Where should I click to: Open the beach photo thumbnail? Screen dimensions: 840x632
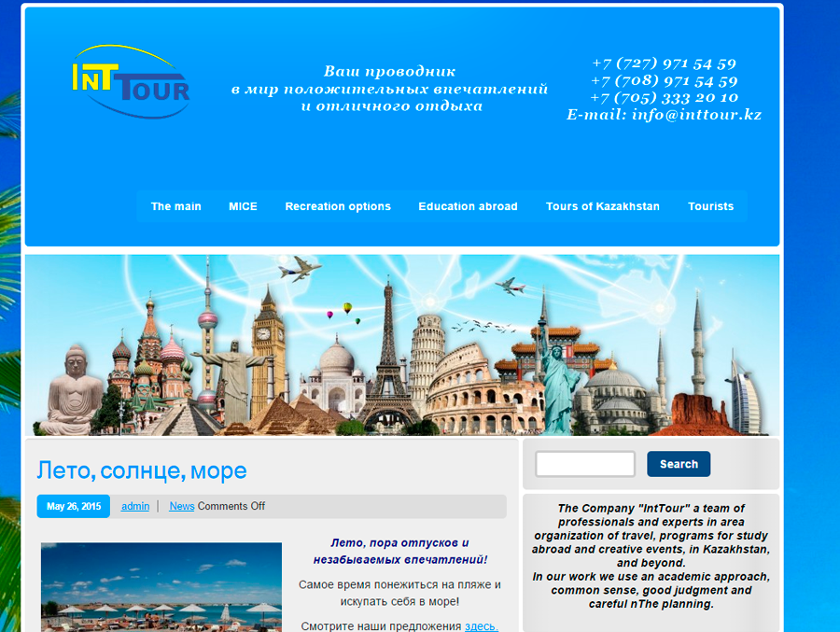pyautogui.click(x=161, y=587)
